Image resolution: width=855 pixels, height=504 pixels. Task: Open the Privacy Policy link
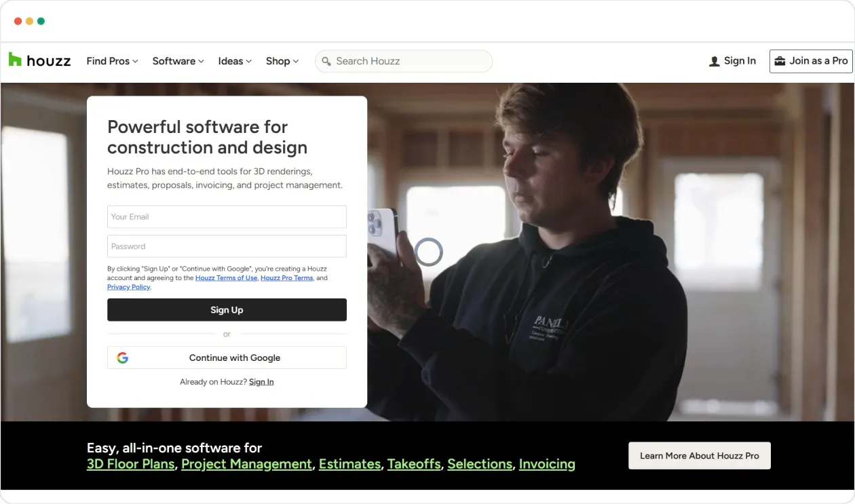[129, 287]
